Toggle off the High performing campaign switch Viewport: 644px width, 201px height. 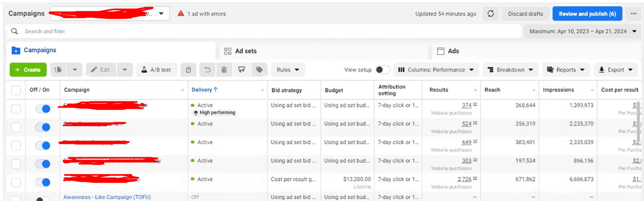[x=42, y=109]
